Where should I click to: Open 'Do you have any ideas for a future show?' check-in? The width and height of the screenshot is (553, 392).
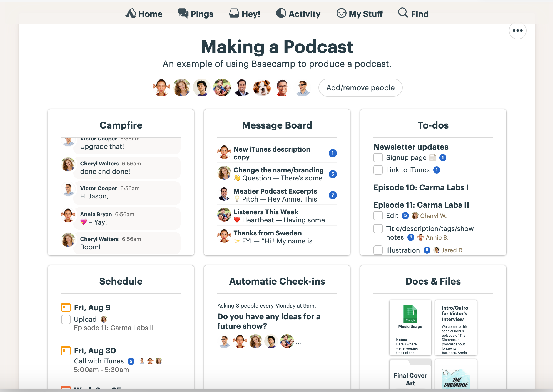pos(269,321)
